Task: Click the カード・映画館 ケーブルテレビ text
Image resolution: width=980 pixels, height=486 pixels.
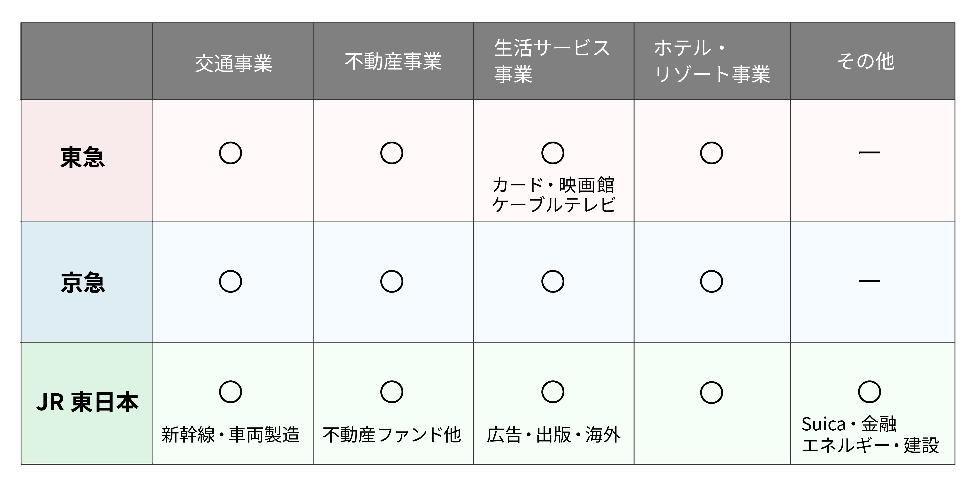Action: 553,195
